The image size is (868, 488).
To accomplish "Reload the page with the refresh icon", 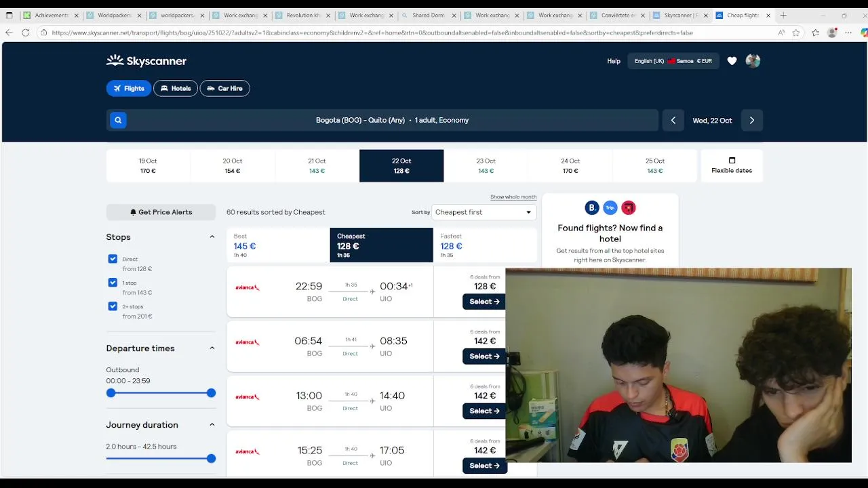I will (x=26, y=33).
